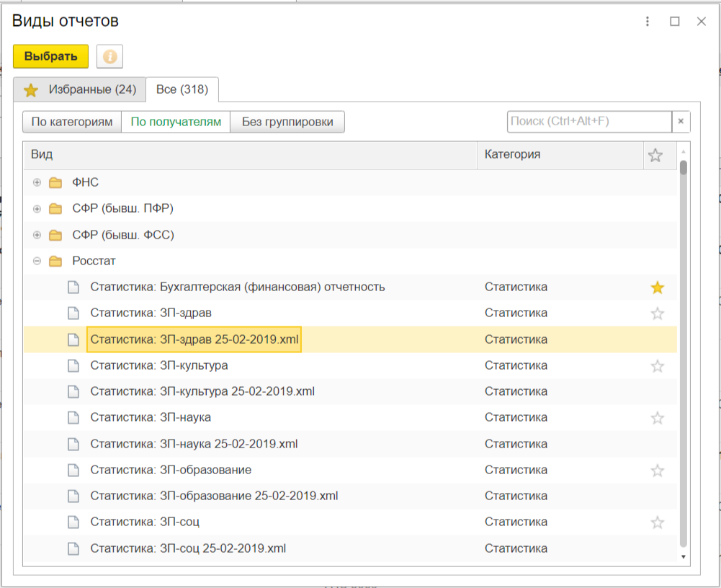Viewport: 721px width, 588px height.
Task: Clear the search field with the x button
Action: point(681,122)
